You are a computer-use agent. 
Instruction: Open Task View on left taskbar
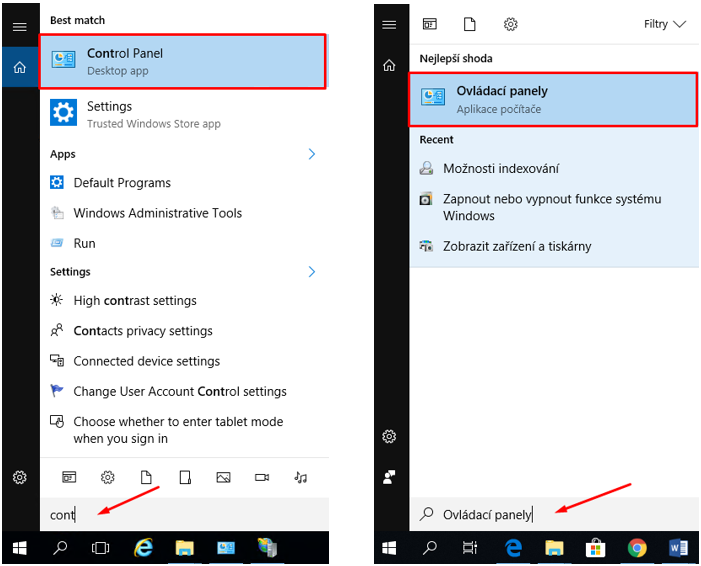(x=100, y=548)
